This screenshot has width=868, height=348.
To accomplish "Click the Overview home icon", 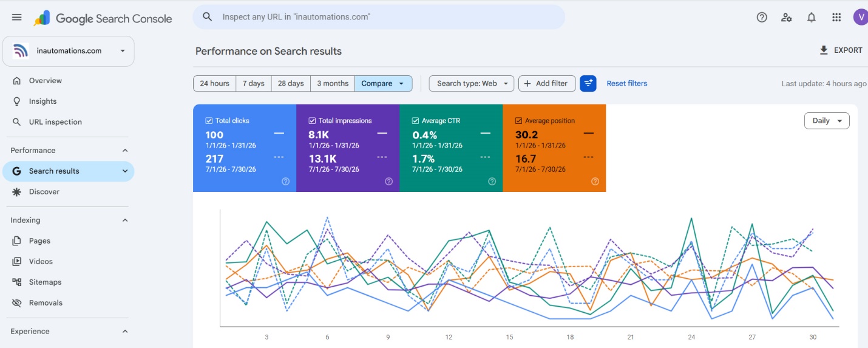I will click(17, 81).
